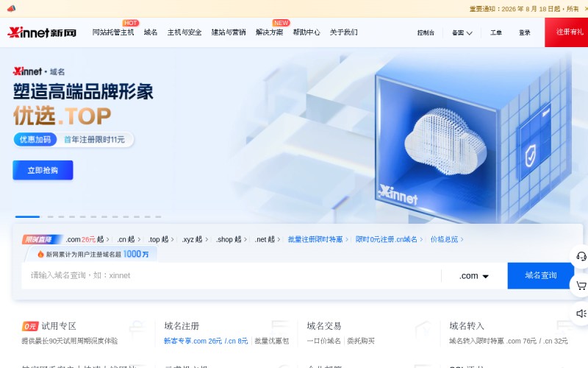Click 委托购买 link

(361, 341)
